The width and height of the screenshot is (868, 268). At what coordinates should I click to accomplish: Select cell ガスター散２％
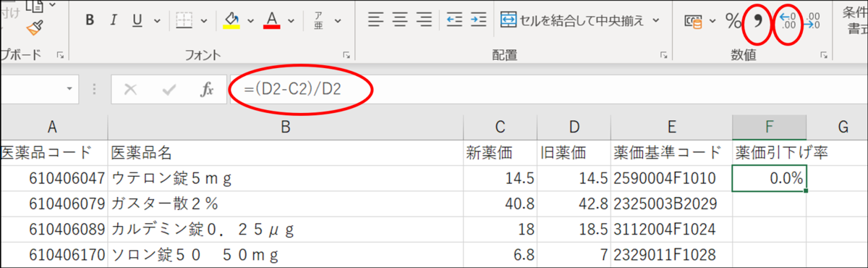(x=286, y=204)
